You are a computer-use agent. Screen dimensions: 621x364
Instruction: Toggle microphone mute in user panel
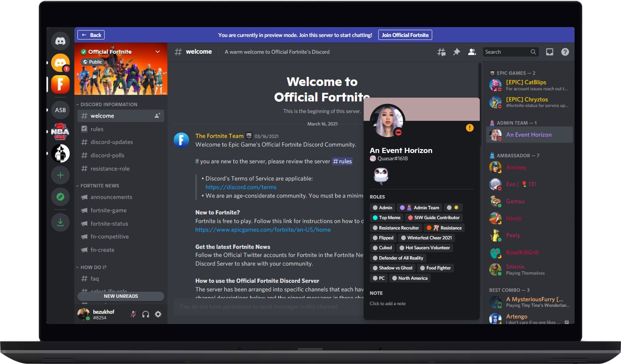click(x=133, y=314)
